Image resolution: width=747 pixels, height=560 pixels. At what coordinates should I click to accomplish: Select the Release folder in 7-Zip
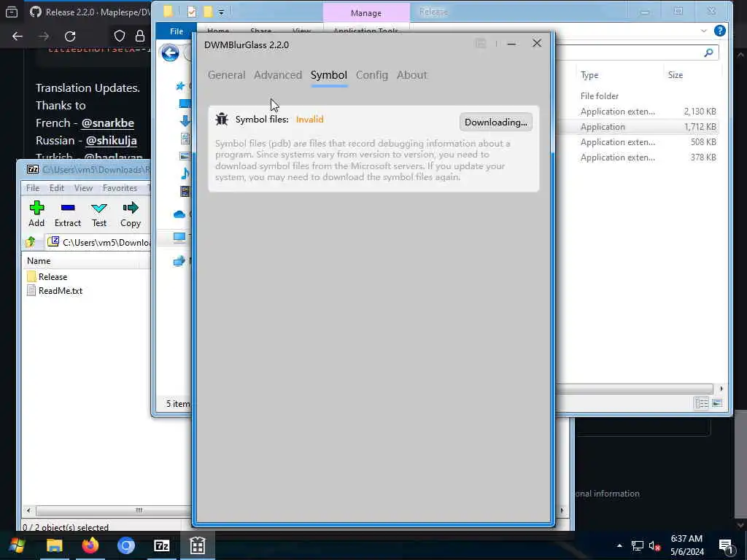47,276
